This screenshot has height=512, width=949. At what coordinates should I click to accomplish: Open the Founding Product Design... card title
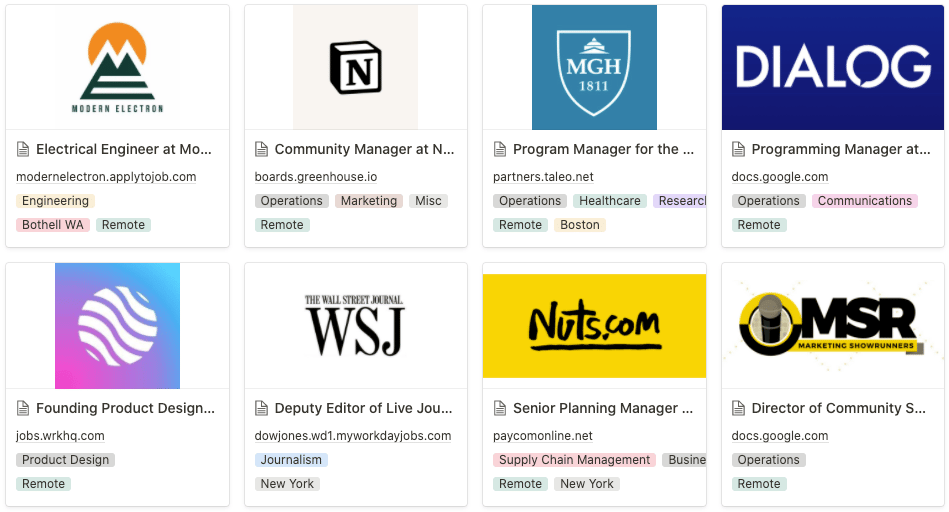(125, 408)
